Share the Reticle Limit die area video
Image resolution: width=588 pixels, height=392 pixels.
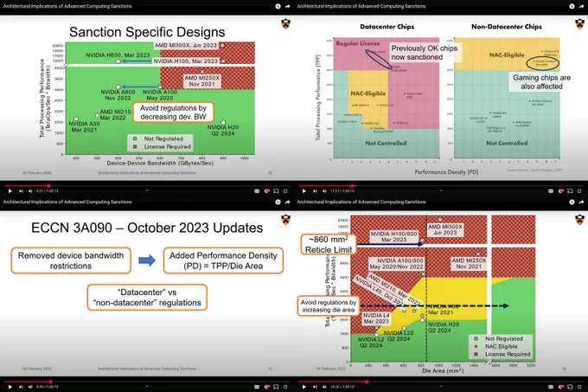pos(582,202)
